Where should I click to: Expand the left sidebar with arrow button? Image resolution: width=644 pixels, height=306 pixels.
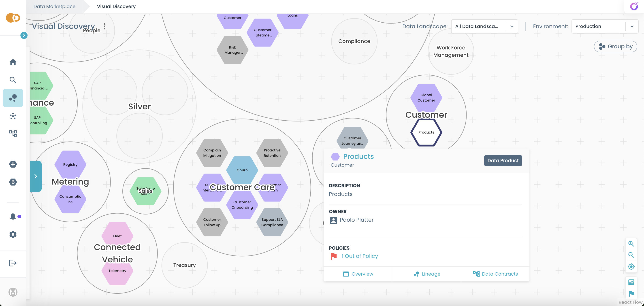[24, 35]
